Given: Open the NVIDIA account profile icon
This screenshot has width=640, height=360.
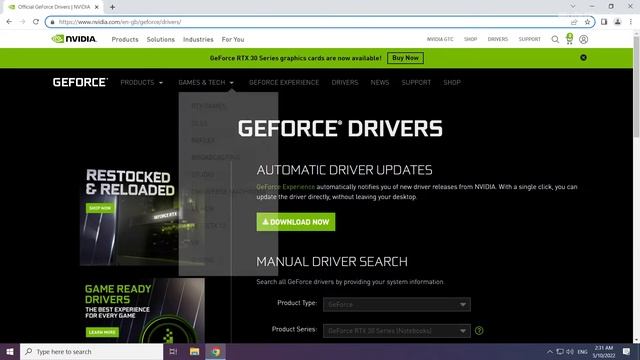Looking at the screenshot, I should coord(583,39).
